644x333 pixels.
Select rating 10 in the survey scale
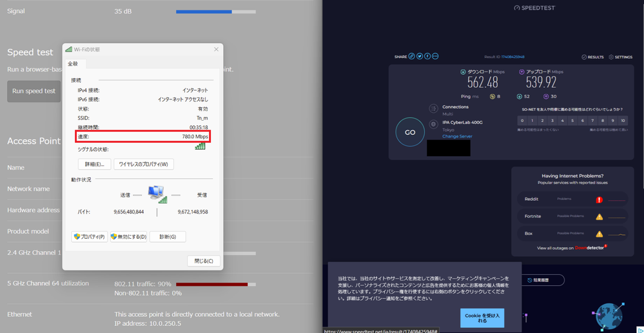[x=623, y=121]
